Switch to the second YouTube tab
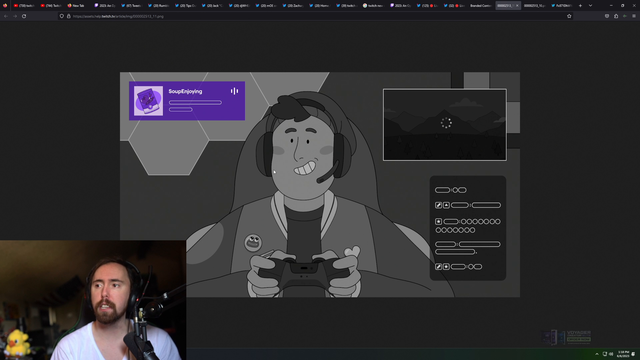The height and width of the screenshot is (360, 640). [51, 6]
